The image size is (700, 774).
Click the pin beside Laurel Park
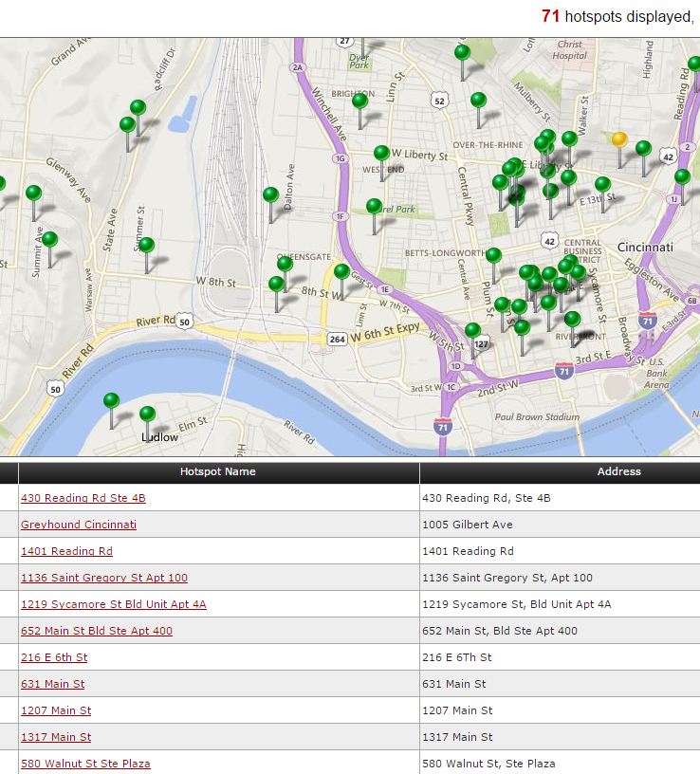point(374,207)
